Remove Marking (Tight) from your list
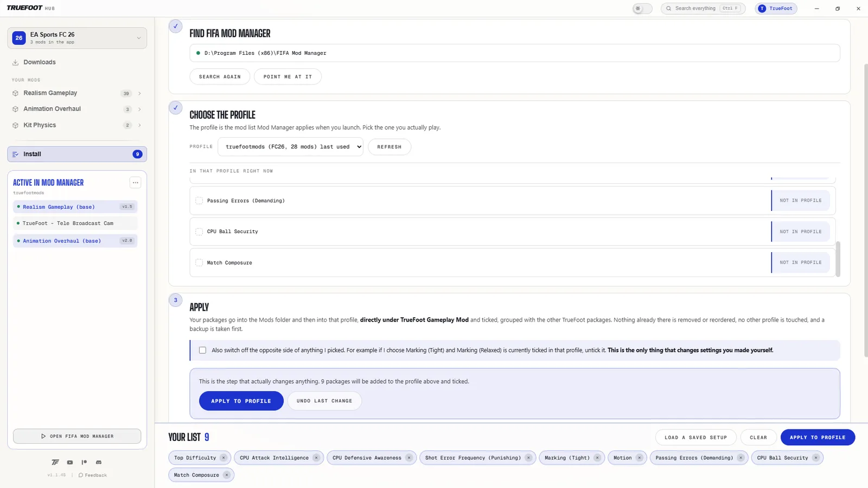The image size is (868, 488). tap(597, 458)
